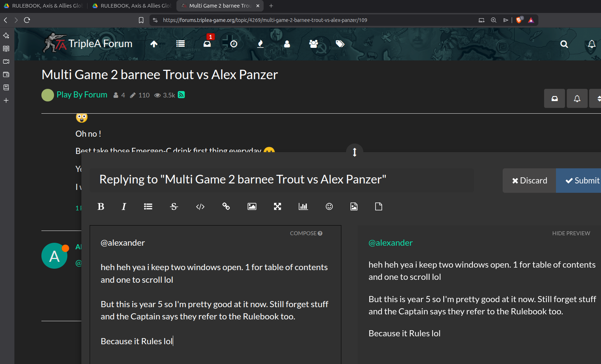
Task: Open recent topics with the clock icon
Action: click(233, 44)
